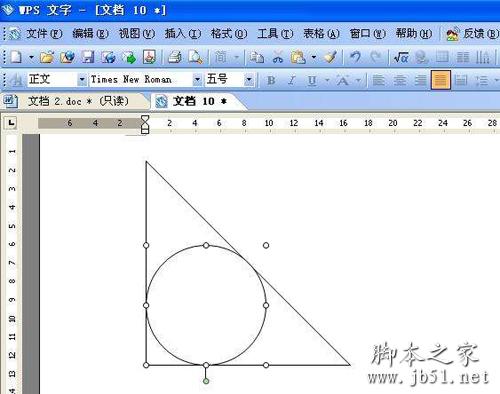500x394 pixels.
Task: Click the 反馈 feedback button
Action: 473,34
